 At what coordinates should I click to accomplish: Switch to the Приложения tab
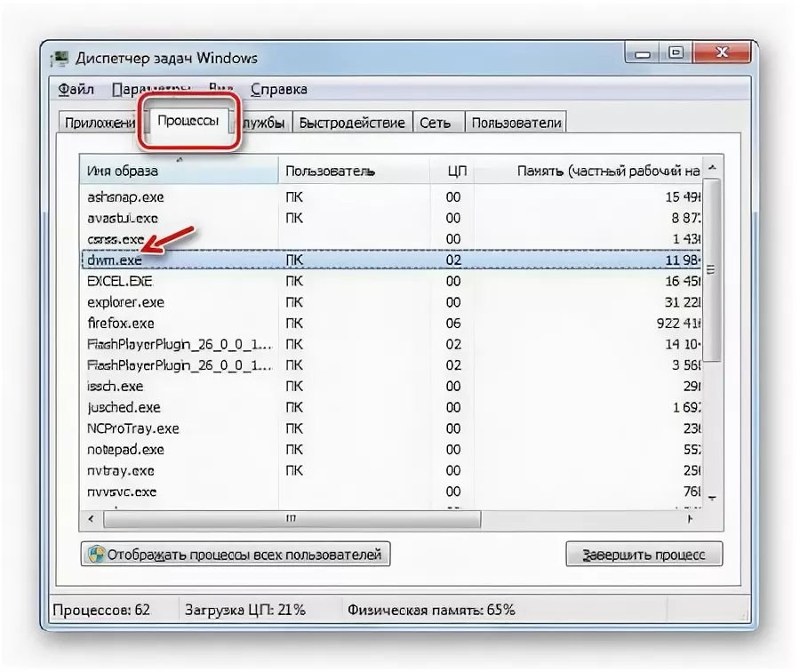coord(99,123)
